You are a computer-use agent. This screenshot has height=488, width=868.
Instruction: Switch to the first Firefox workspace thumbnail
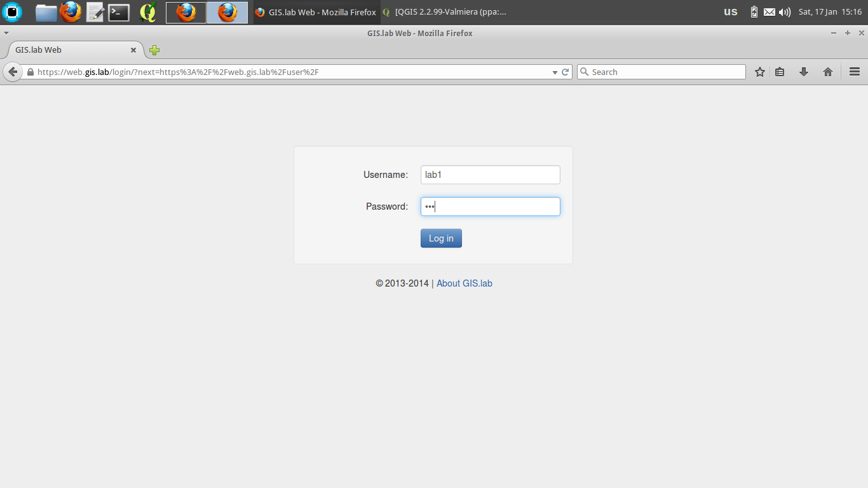[186, 12]
